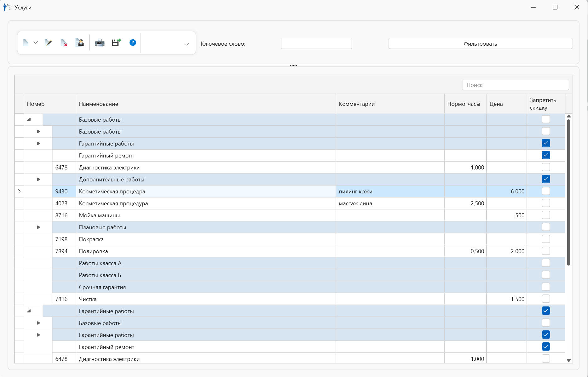Click the export save icon
The width and height of the screenshot is (588, 377).
click(x=116, y=43)
